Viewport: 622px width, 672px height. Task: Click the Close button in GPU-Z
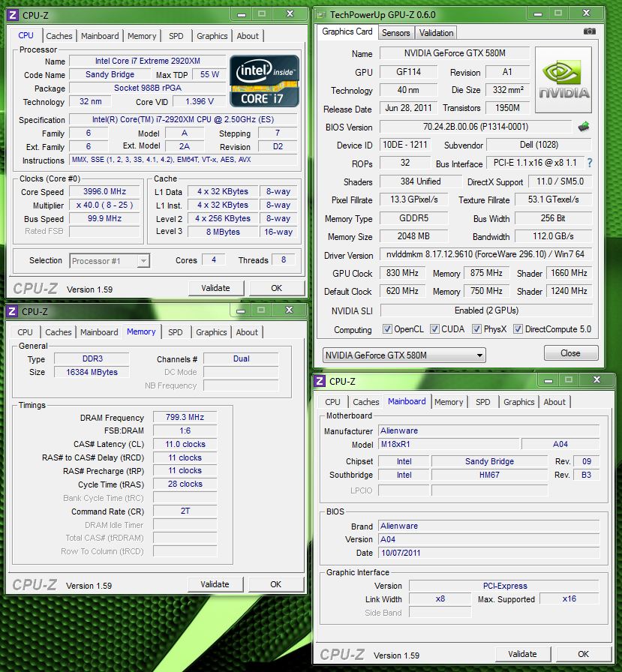click(570, 353)
